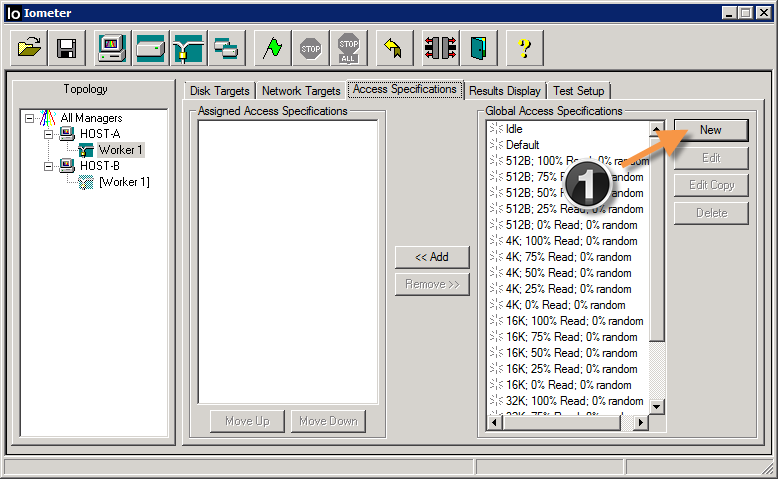
Task: Click the Reset Workers yellow arrow icon
Action: click(x=393, y=47)
